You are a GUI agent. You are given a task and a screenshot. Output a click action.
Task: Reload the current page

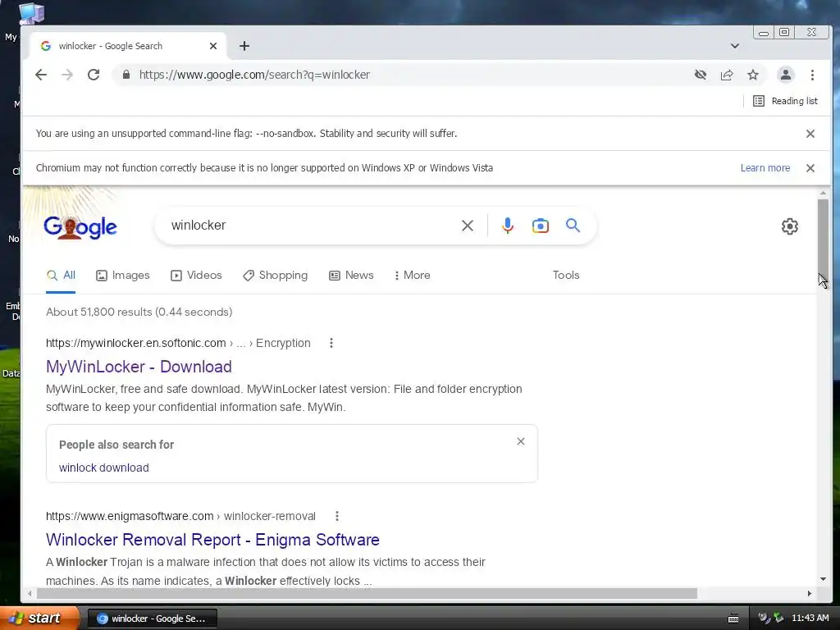pyautogui.click(x=94, y=75)
